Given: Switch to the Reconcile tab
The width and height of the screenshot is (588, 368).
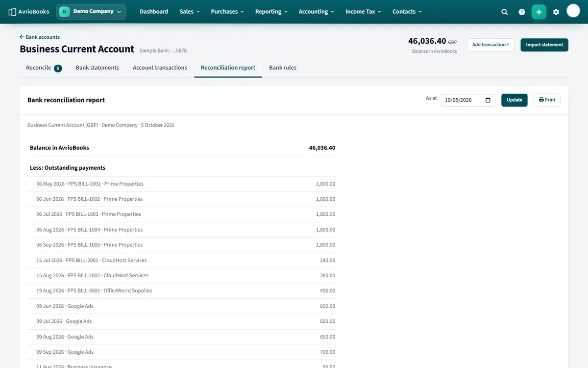Looking at the screenshot, I should point(44,68).
